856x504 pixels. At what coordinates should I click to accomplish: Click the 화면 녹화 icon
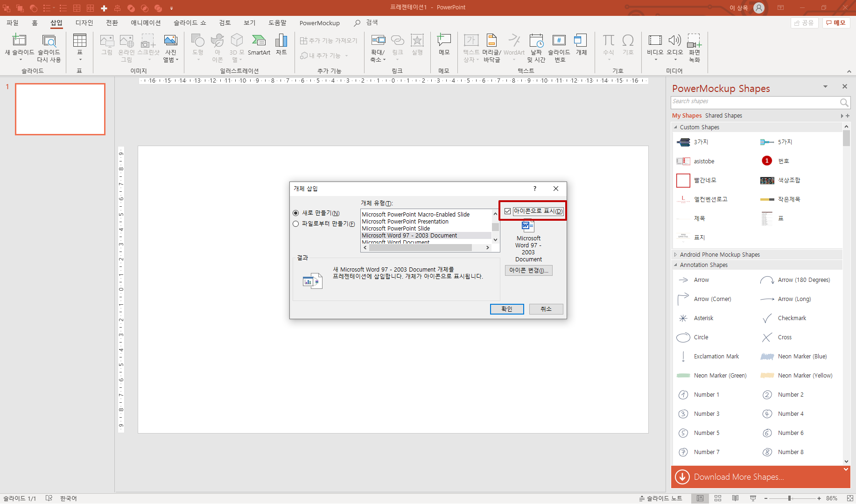[695, 41]
